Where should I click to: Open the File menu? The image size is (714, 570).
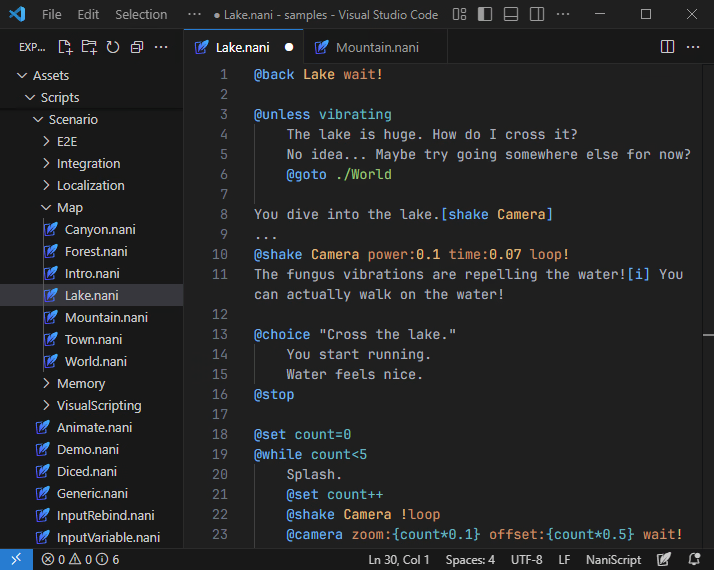click(52, 15)
